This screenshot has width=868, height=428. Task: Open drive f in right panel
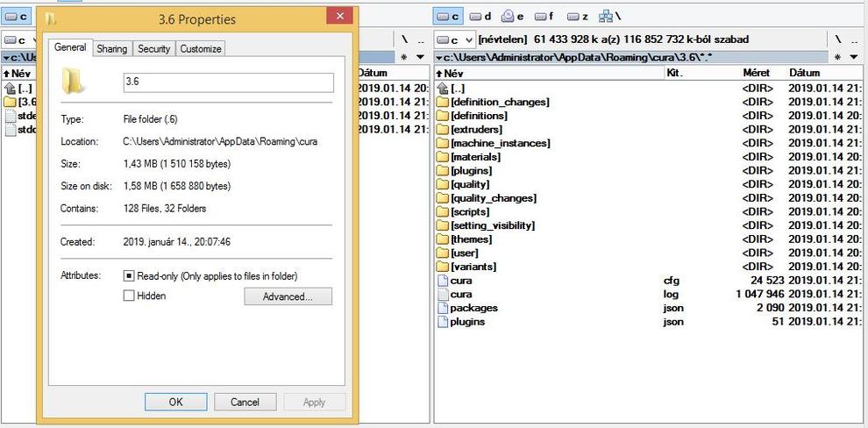pyautogui.click(x=544, y=17)
